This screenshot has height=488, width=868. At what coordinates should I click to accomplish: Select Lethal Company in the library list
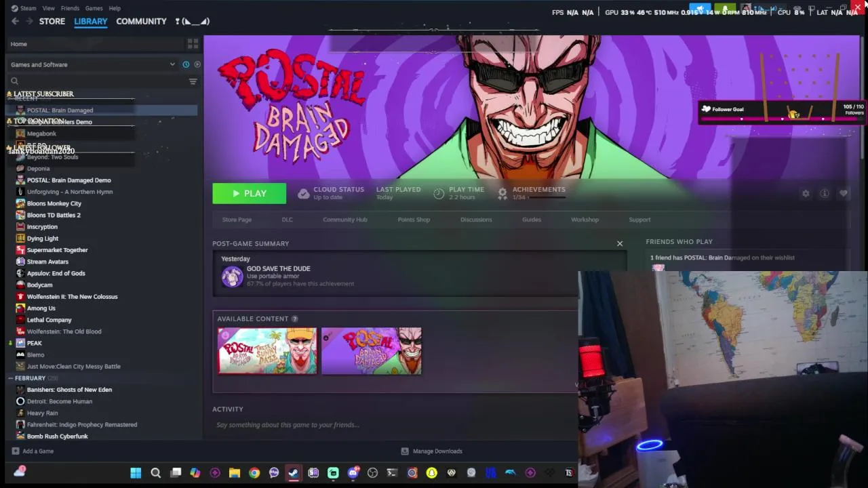49,320
